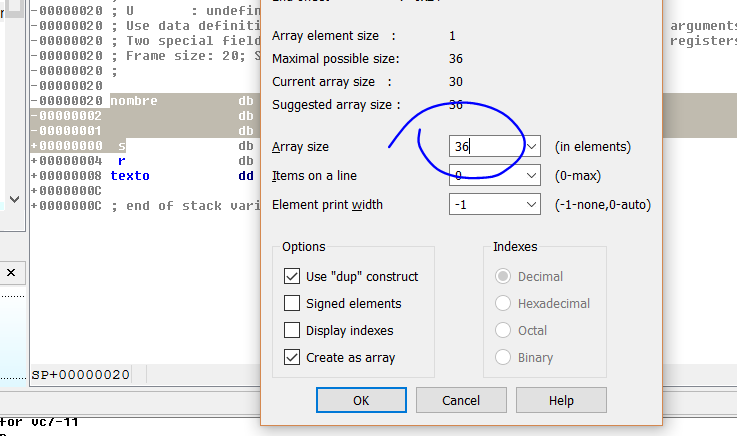Click the left panel scroll down arrow
Image resolution: width=737 pixels, height=436 pixels.
[13, 199]
